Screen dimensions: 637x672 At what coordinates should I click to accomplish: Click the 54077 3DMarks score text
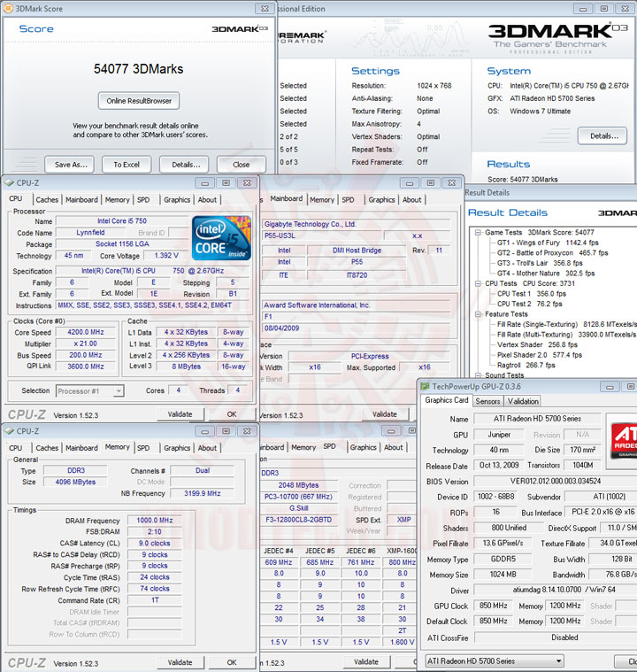[x=138, y=69]
